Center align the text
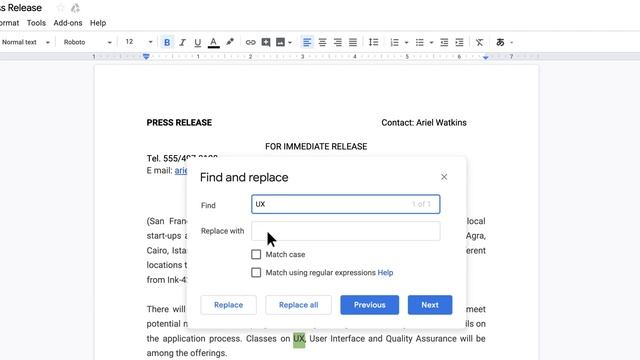This screenshot has height=360, width=640. click(322, 42)
